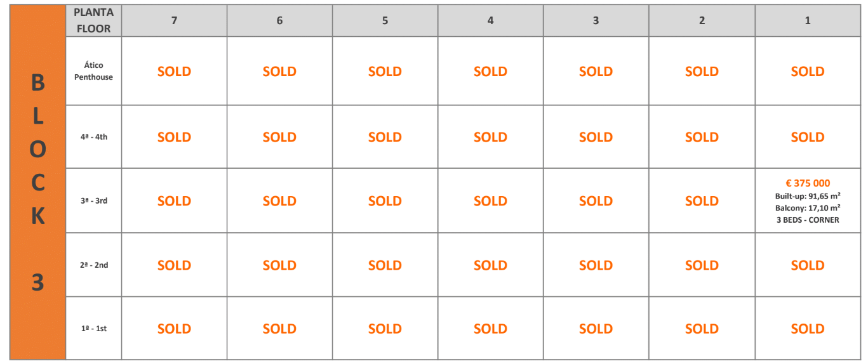
Task: Select the PLANTA FLOOR header cell
Action: (93, 21)
